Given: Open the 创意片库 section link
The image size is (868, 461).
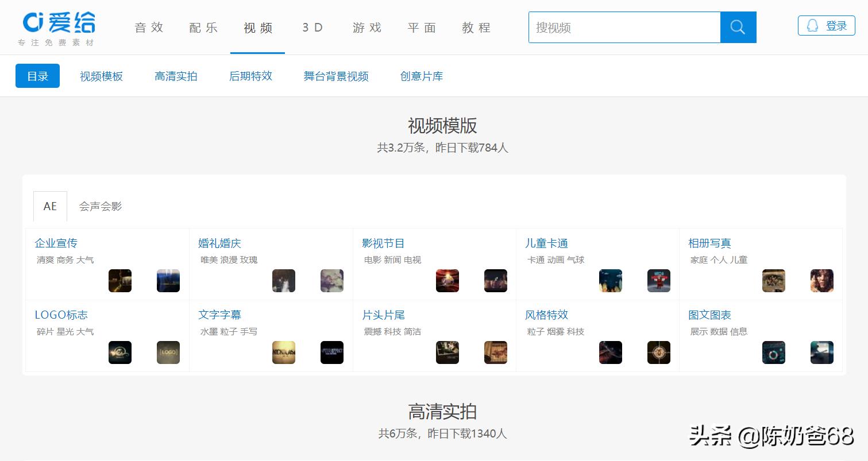Looking at the screenshot, I should pos(421,75).
